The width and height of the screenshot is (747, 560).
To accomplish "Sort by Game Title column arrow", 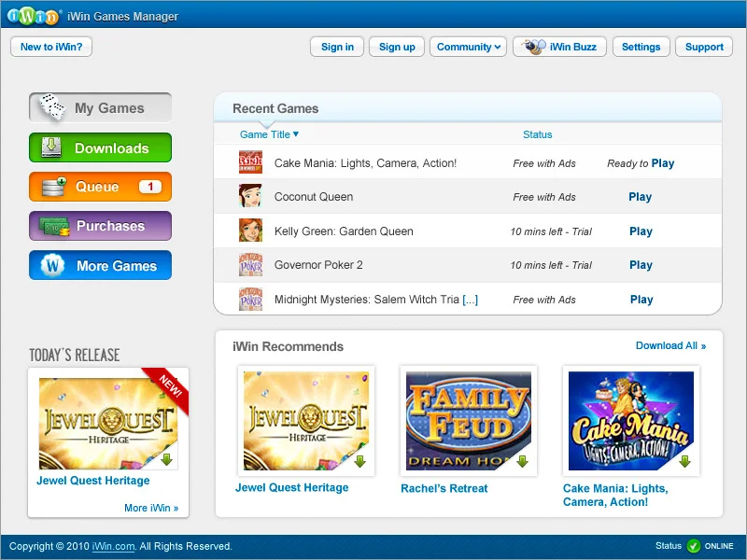I will [x=296, y=134].
